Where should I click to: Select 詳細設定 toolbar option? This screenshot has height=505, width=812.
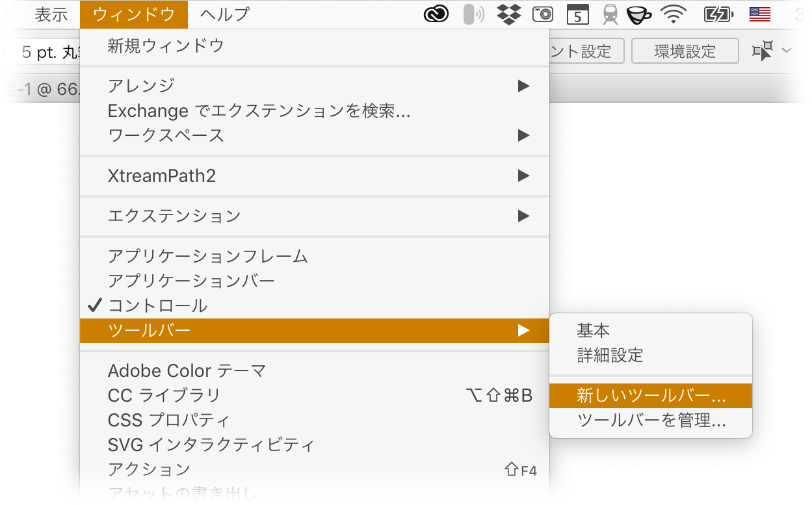(651, 356)
